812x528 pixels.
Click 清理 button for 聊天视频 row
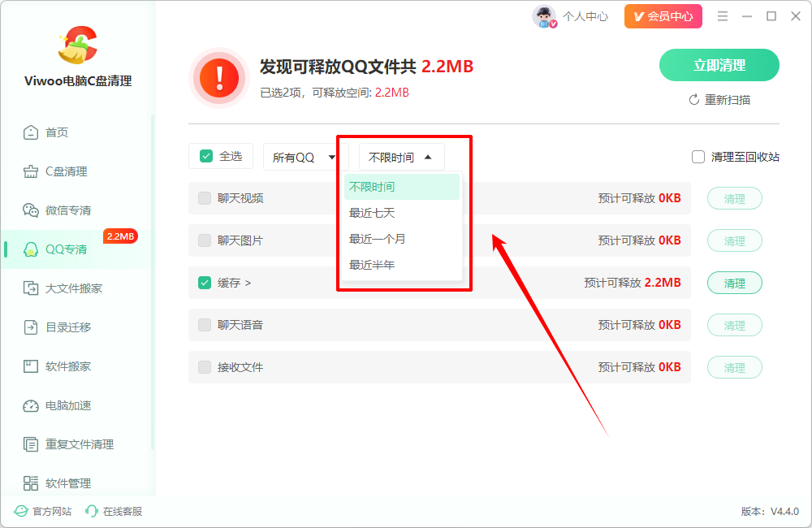(734, 198)
